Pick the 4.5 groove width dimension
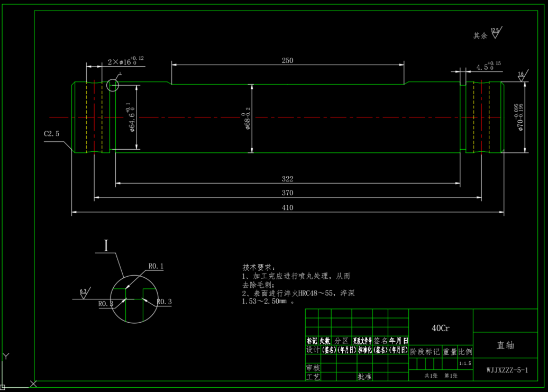Viewport: 548px width, 392px height. [488, 66]
